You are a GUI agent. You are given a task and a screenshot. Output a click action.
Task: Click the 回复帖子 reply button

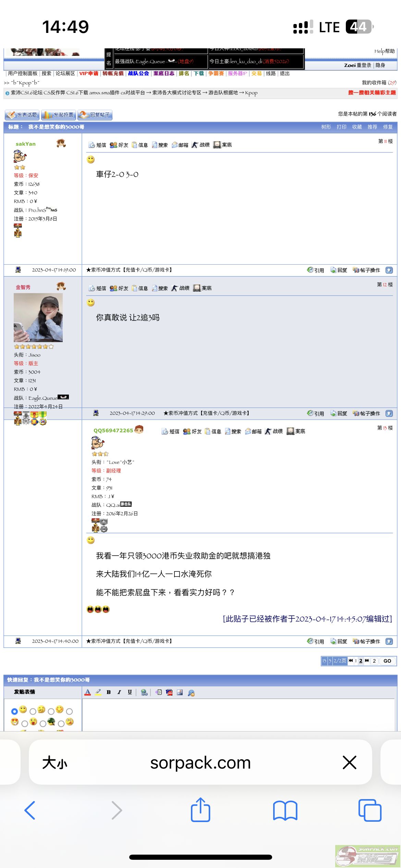(x=95, y=115)
